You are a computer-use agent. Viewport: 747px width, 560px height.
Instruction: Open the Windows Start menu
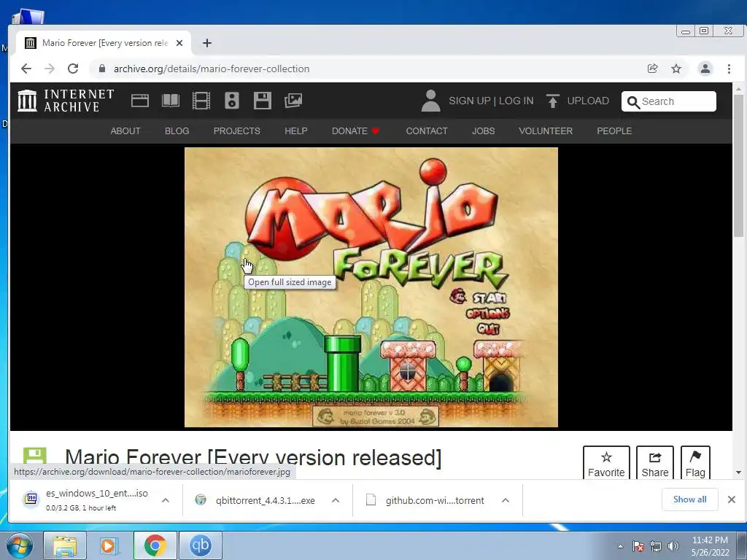tap(19, 545)
